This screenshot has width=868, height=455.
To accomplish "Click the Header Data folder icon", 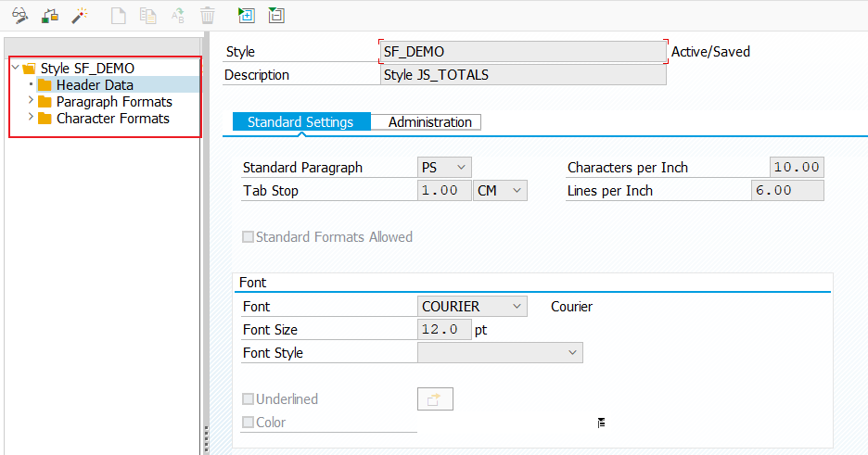I will point(45,85).
